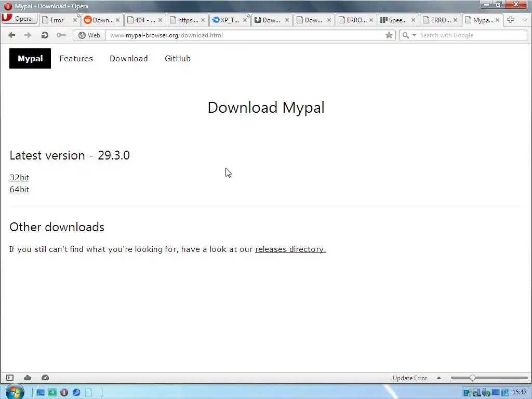532x399 pixels.
Task: Click the system tray clock 15:42
Action: tap(520, 392)
